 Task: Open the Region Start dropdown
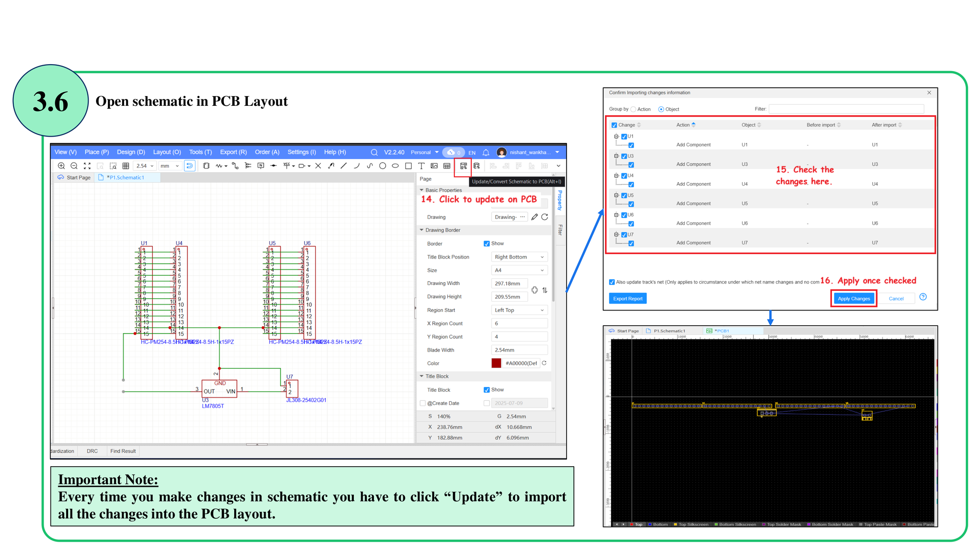(519, 310)
